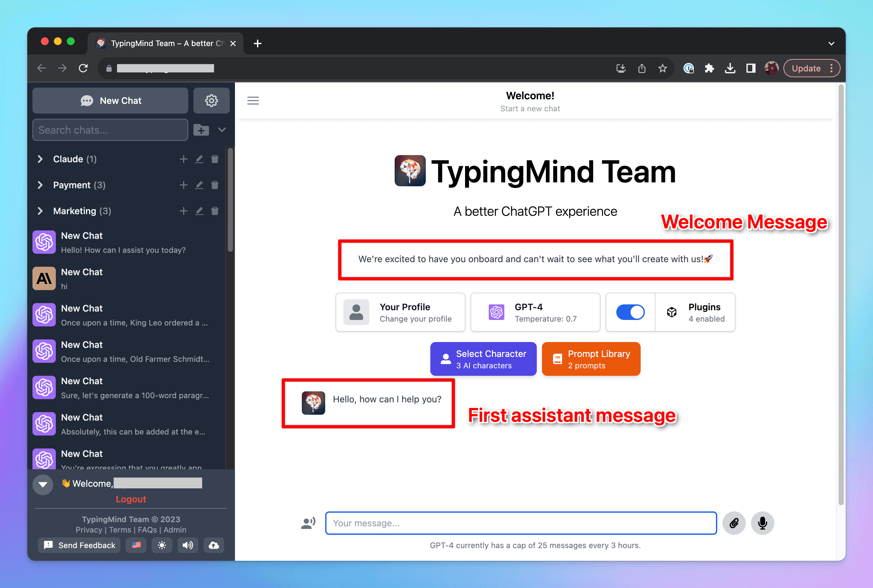This screenshot has width=873, height=588.
Task: Click the Logout link
Action: pyautogui.click(x=130, y=499)
